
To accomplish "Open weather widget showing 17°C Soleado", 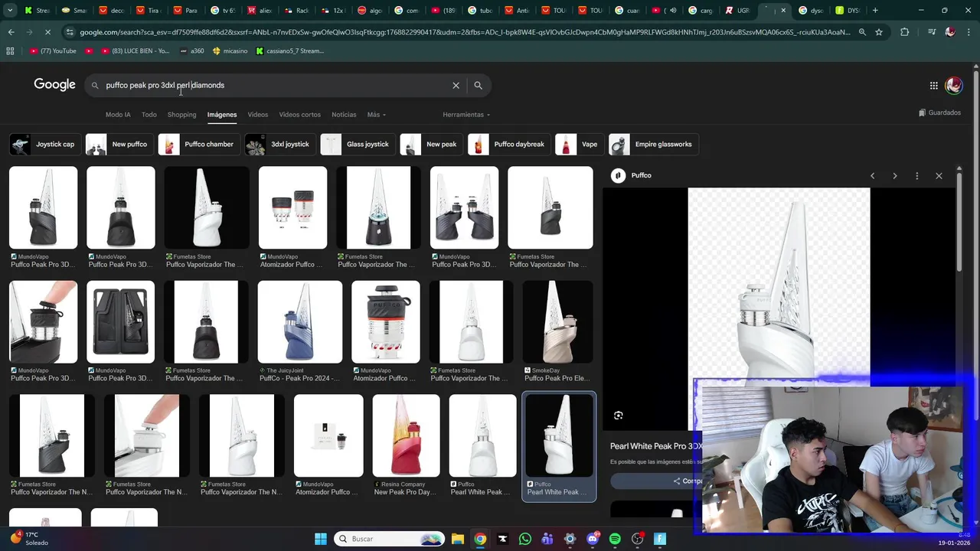I will click(29, 539).
